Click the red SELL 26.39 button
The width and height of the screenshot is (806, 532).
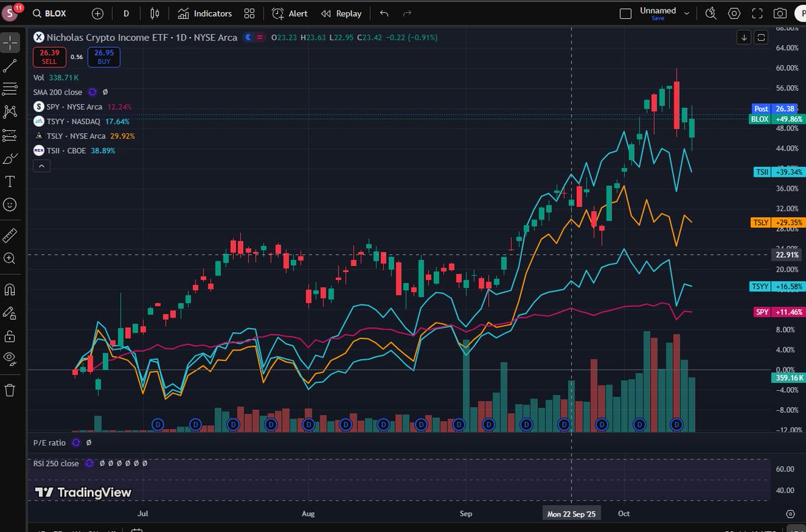(50, 57)
